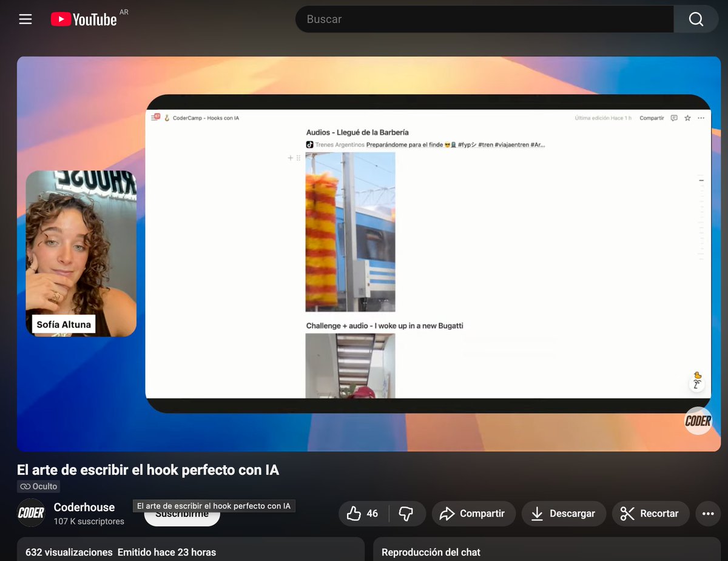The height and width of the screenshot is (561, 728).
Task: Open the Coderhouse channel avatar
Action: coord(31,513)
